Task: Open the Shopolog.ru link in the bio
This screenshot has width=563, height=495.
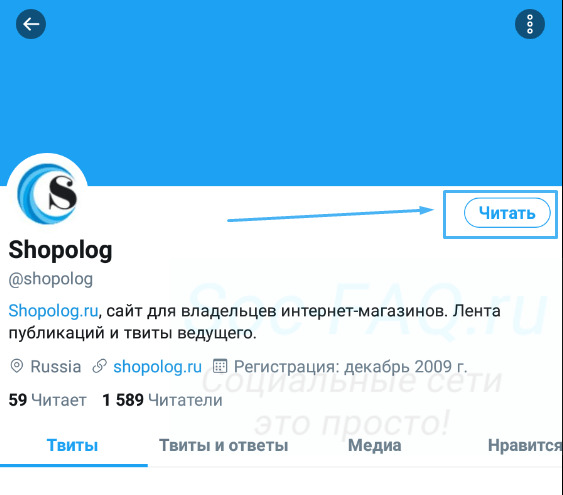Action: pyautogui.click(x=53, y=310)
